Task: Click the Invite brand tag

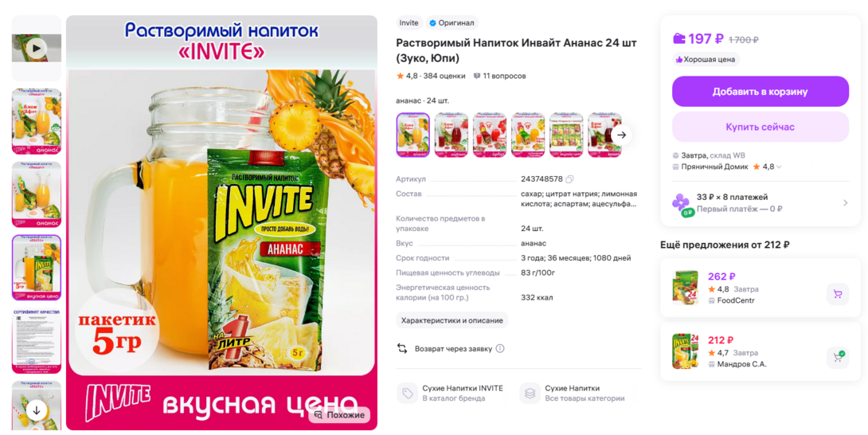Action: click(x=409, y=23)
